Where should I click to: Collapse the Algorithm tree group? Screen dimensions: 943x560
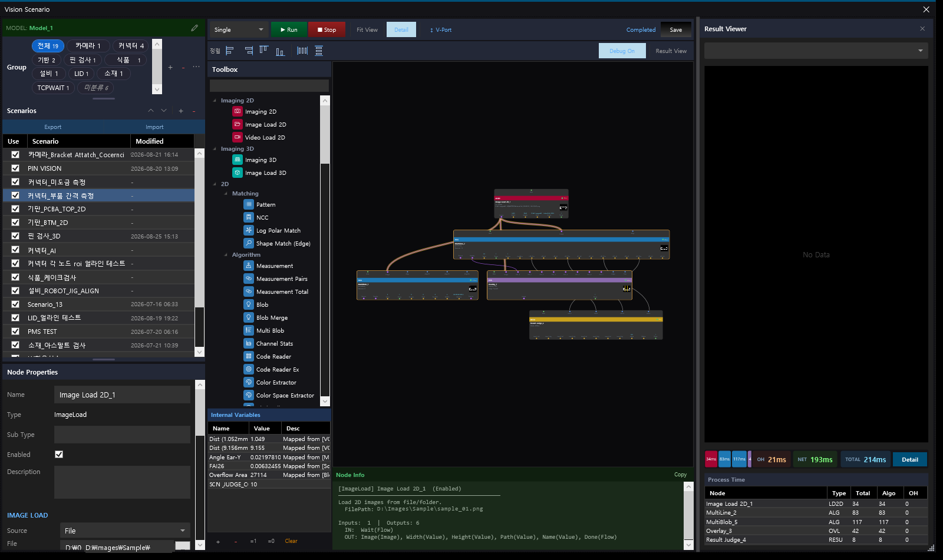click(226, 255)
